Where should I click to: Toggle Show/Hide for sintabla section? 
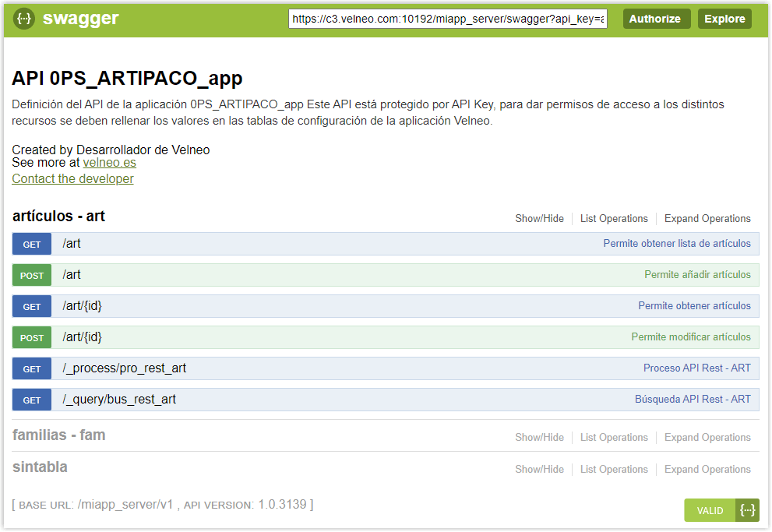[539, 470]
